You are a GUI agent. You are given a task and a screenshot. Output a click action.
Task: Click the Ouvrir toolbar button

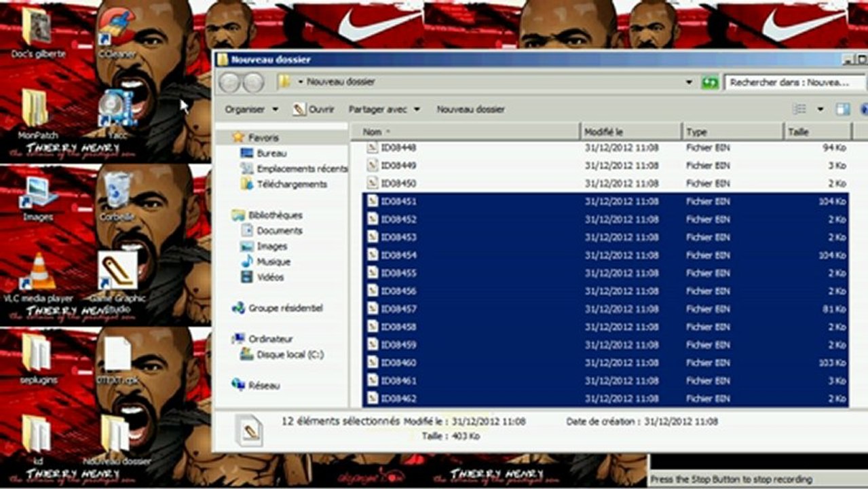(314, 109)
